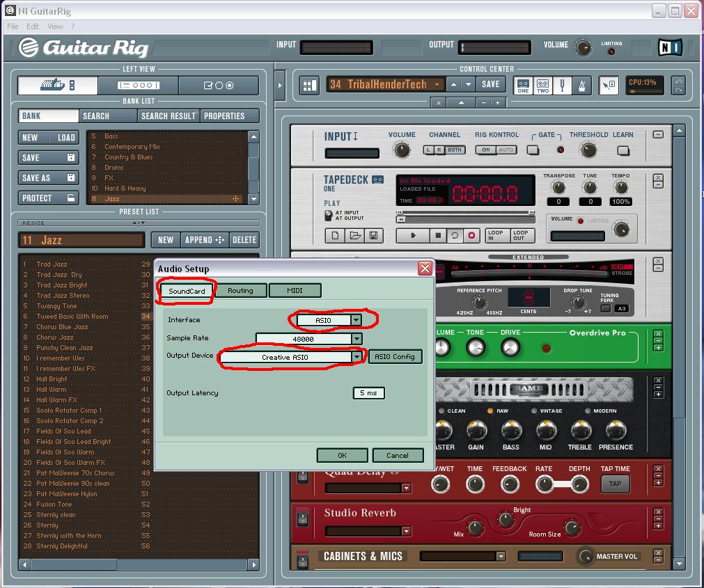Toggle the Tuning Fork switch
This screenshot has width=704, height=588.
606,308
